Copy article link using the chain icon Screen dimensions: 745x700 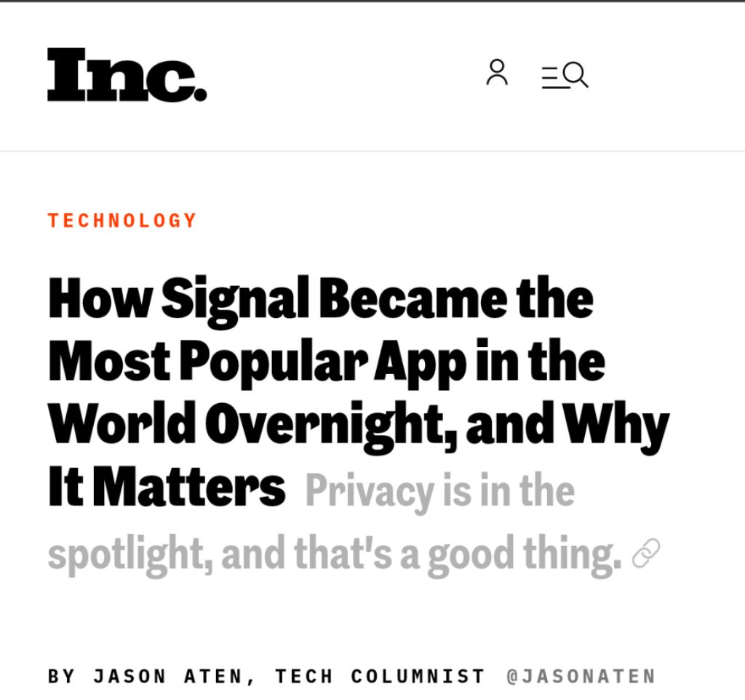point(646,554)
